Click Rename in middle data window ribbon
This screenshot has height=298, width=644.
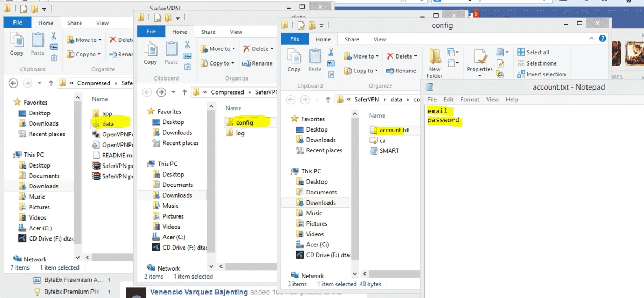coord(257,63)
